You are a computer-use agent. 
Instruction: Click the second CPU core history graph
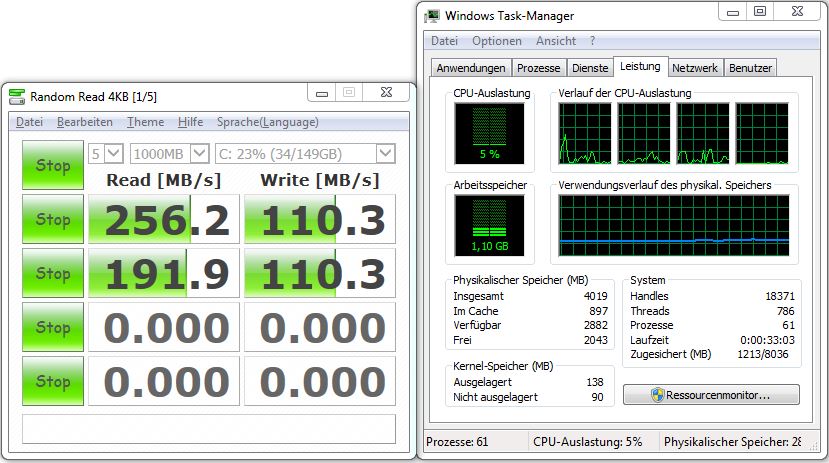coord(643,134)
